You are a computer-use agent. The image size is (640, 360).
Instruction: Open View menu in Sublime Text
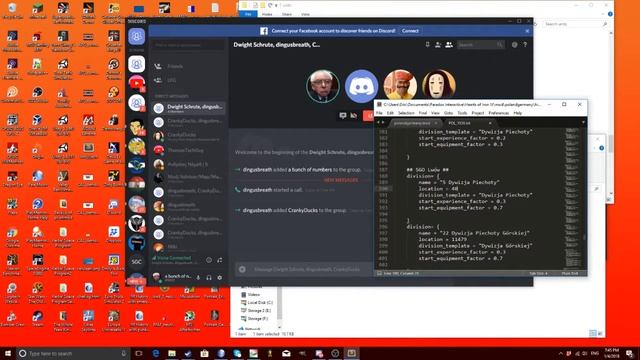436,113
